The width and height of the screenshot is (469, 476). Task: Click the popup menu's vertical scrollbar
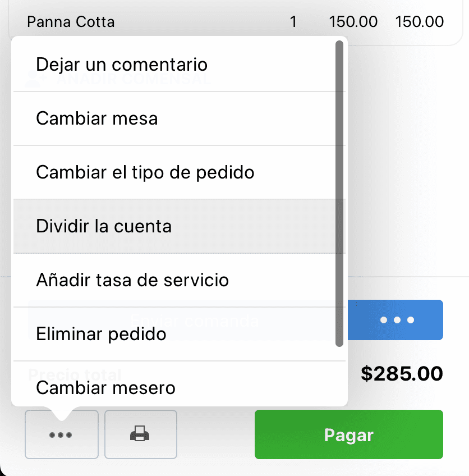(x=339, y=194)
